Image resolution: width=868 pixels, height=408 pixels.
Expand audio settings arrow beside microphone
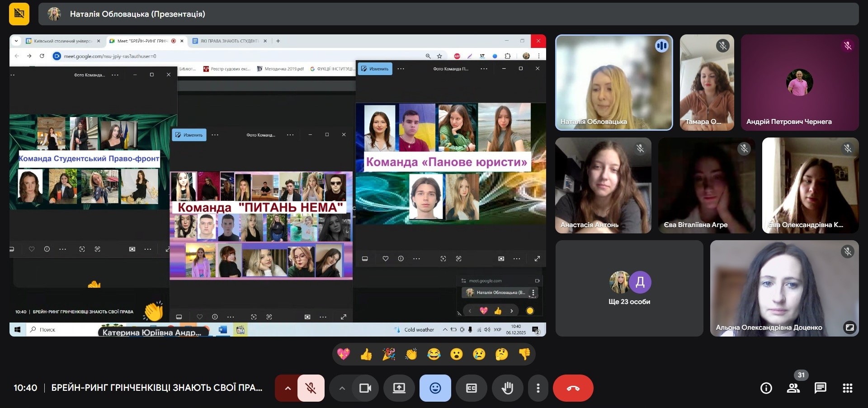click(x=287, y=388)
